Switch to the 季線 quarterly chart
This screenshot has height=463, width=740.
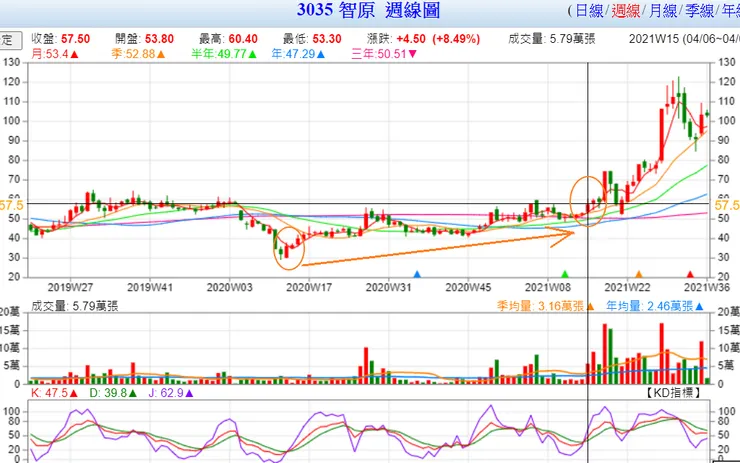click(x=699, y=10)
